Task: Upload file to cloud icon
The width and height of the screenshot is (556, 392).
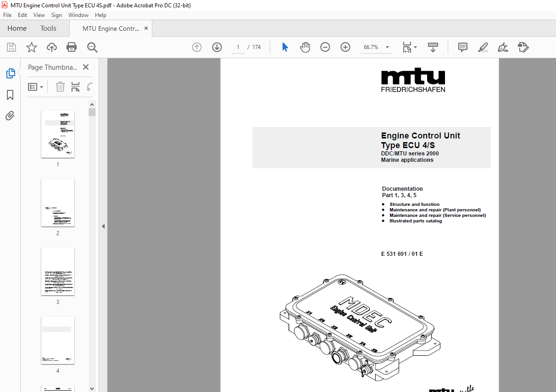Action: click(52, 47)
